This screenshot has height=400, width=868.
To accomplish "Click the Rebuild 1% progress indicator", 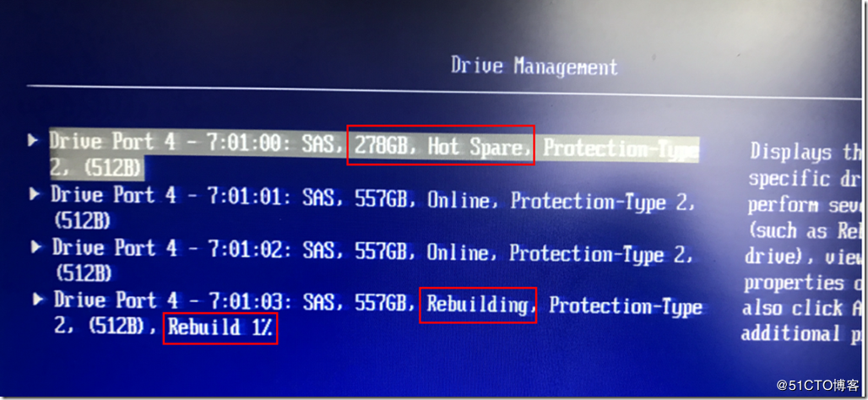I will pos(220,327).
